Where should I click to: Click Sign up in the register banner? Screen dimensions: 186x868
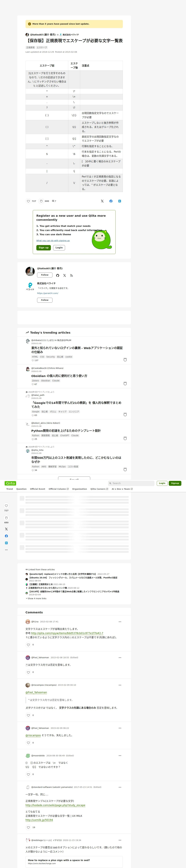point(44,248)
